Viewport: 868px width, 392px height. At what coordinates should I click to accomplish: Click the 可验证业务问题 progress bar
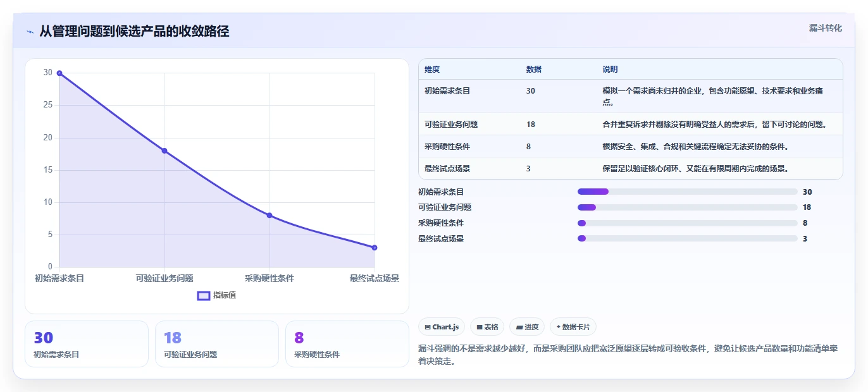click(688, 207)
